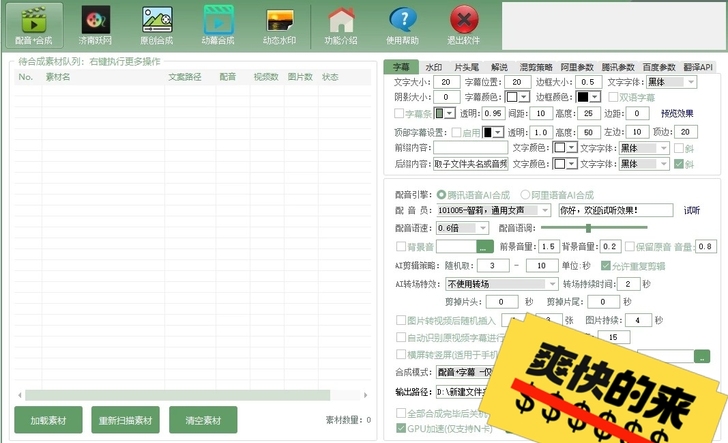The height and width of the screenshot is (443, 728).
Task: Open 后缀内容 文字颜色 dropdown
Action: (x=565, y=164)
